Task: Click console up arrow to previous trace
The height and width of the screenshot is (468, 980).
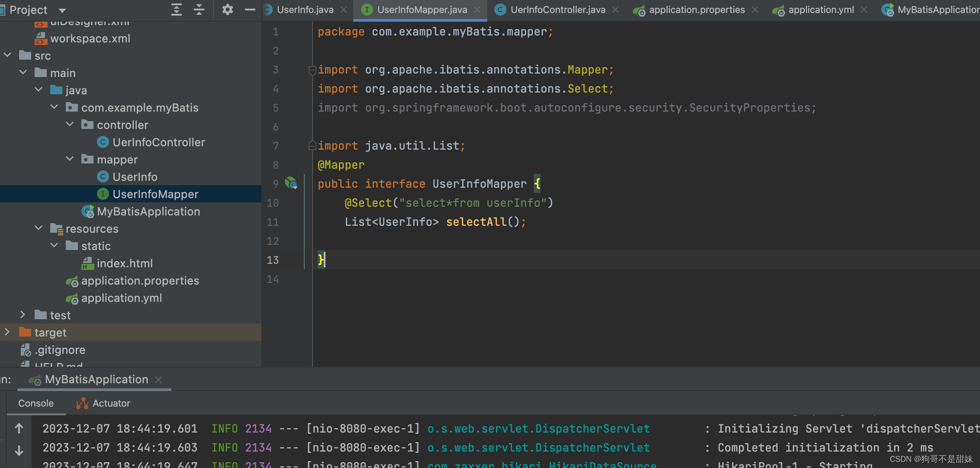Action: point(19,428)
